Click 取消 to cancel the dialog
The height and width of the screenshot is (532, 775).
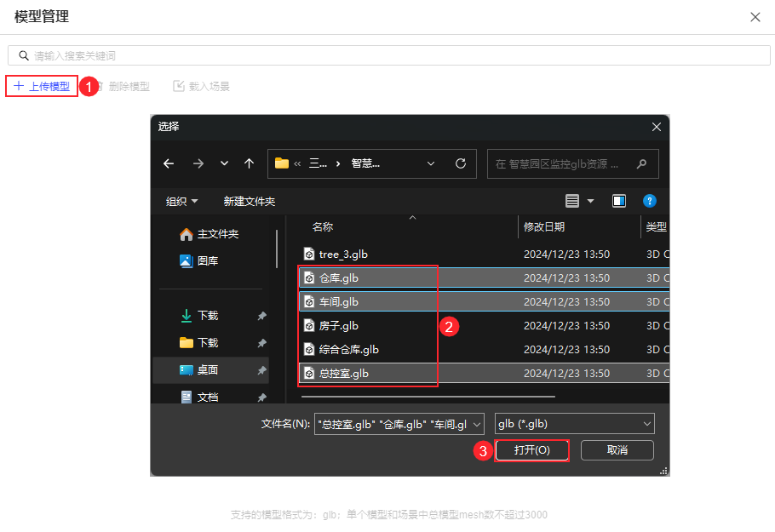(617, 450)
